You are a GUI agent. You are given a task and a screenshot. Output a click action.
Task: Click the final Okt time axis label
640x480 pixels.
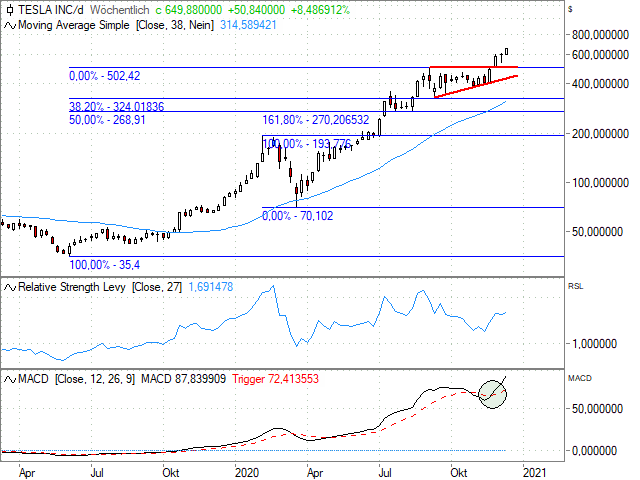click(x=459, y=473)
